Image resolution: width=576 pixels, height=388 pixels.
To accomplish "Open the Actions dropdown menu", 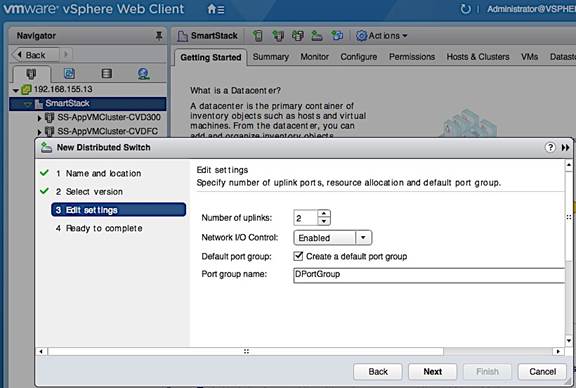I will click(388, 36).
